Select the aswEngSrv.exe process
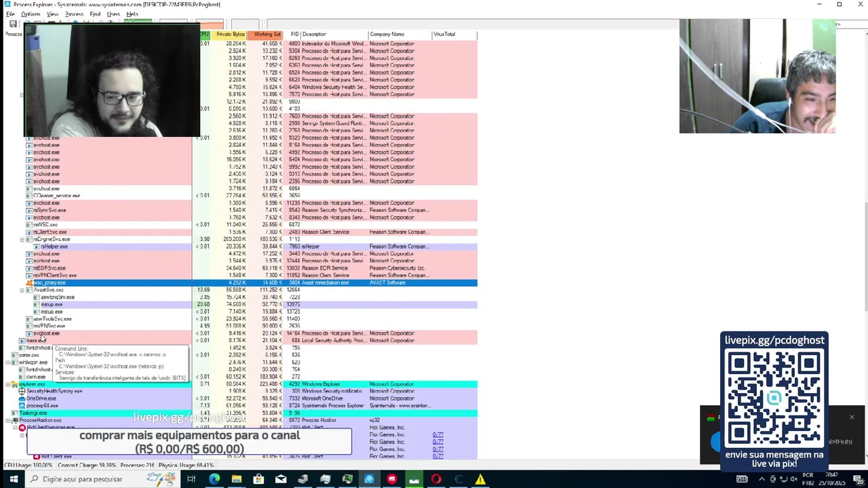The image size is (868, 488). tap(58, 298)
